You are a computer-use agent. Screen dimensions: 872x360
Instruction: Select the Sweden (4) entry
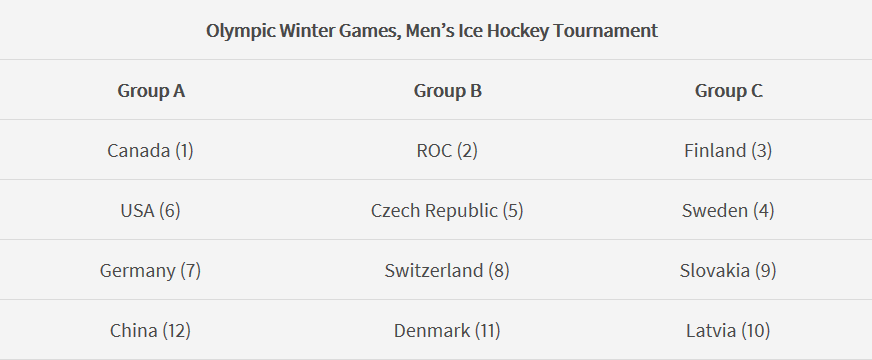(x=728, y=210)
